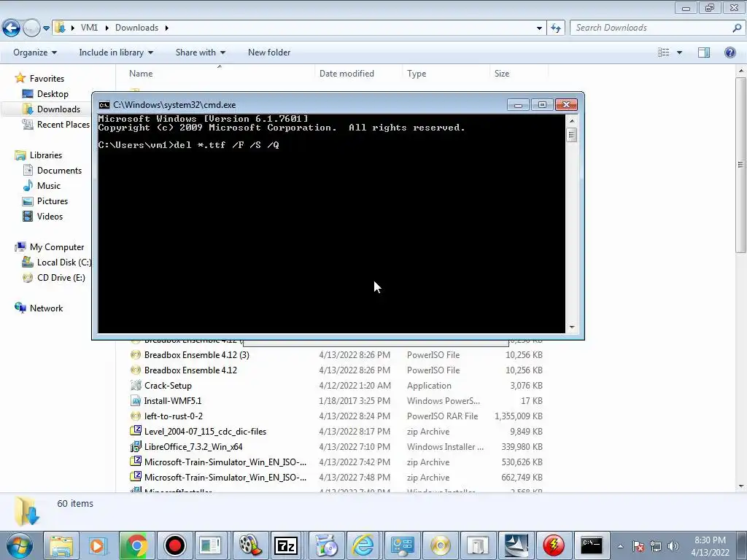Image resolution: width=747 pixels, height=560 pixels.
Task: Click the search magnifier icon
Action: click(x=737, y=28)
